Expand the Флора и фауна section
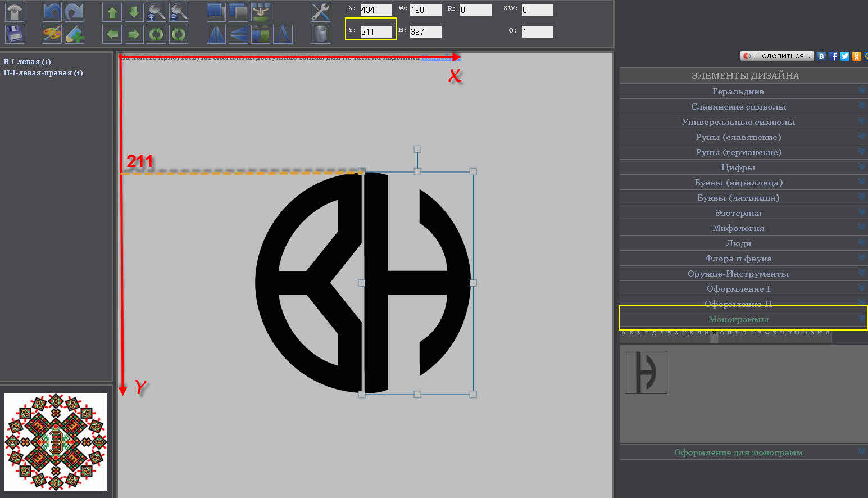This screenshot has width=868, height=498. coord(738,259)
